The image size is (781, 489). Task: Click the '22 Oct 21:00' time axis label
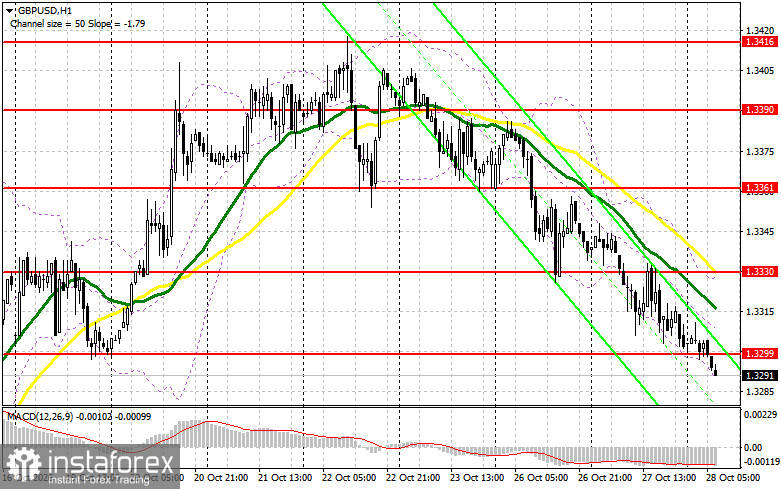(x=413, y=478)
